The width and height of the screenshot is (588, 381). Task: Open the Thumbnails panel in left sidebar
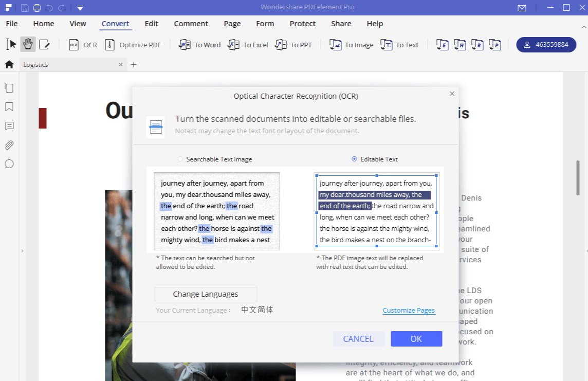(x=9, y=88)
